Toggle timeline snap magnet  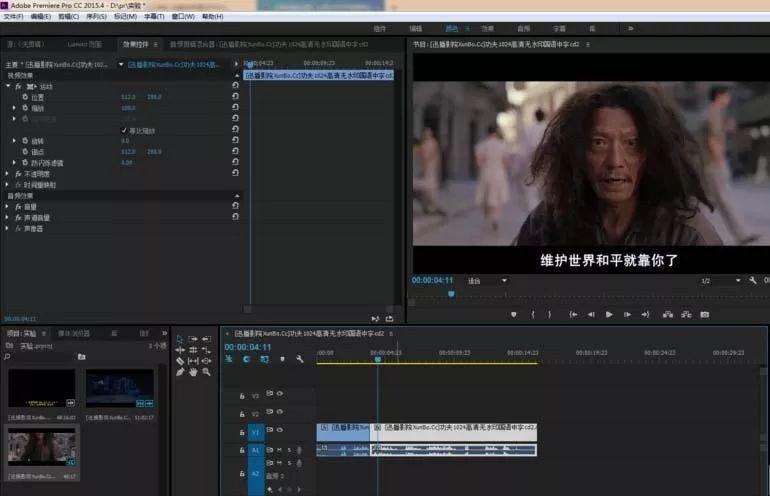tap(246, 359)
